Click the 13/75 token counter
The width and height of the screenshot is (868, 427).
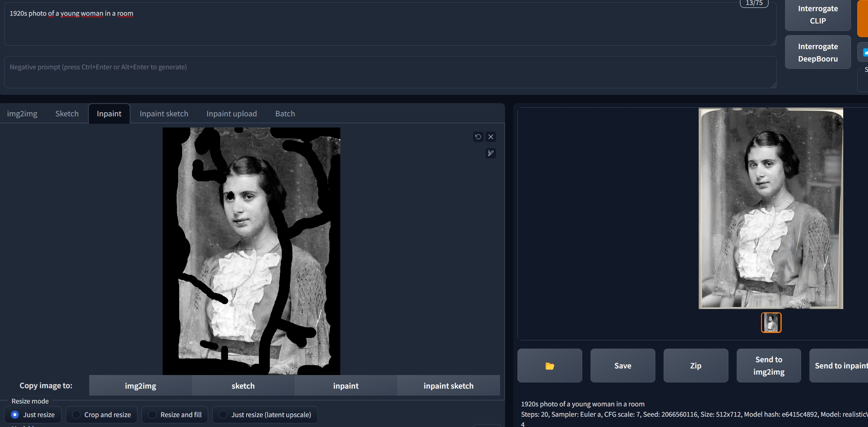[x=754, y=3]
